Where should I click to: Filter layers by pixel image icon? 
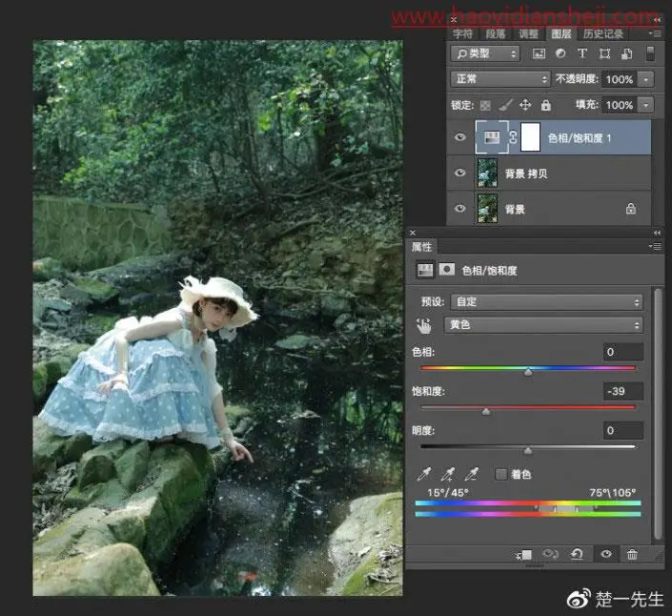click(x=539, y=53)
